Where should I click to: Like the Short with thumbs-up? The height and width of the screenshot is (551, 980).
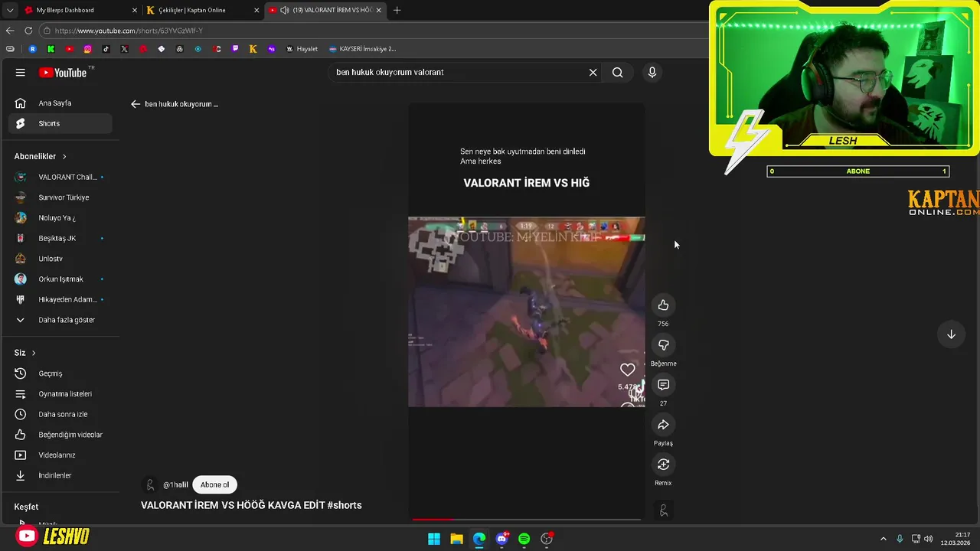pos(663,305)
